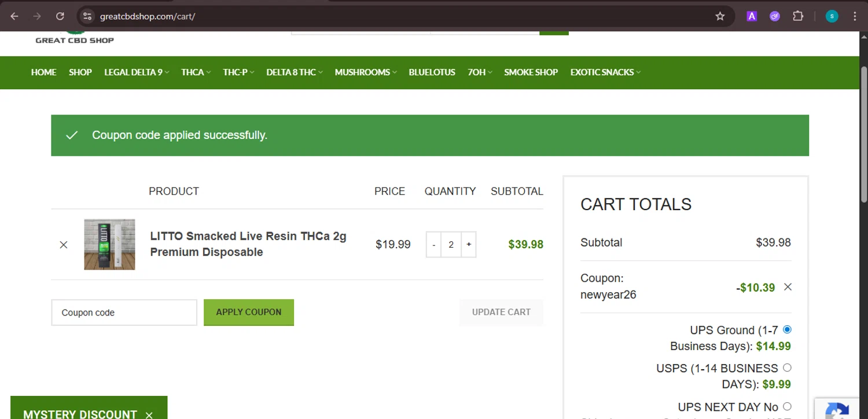Increase quantity with the plus button
Screen dimensions: 868x419
[x=469, y=245]
